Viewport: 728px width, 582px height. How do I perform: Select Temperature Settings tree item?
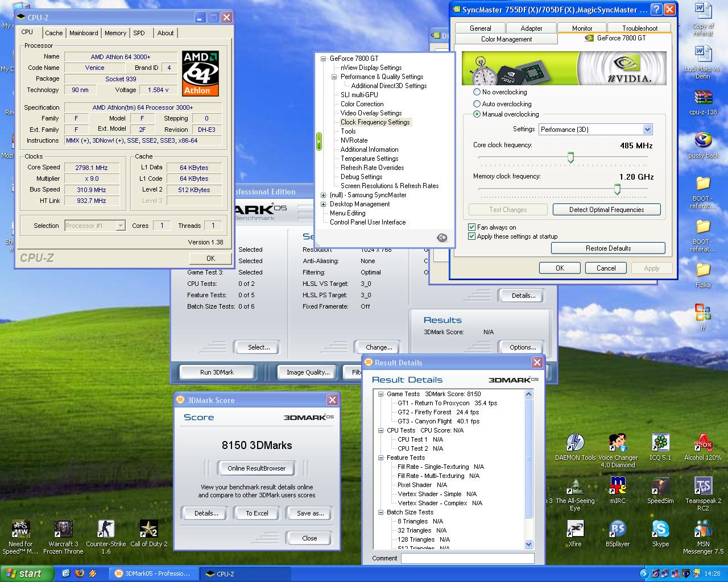[369, 159]
